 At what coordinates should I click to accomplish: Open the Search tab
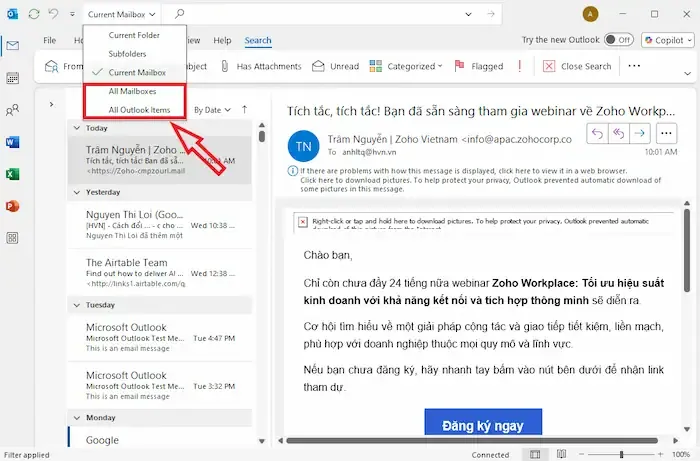[x=258, y=40]
